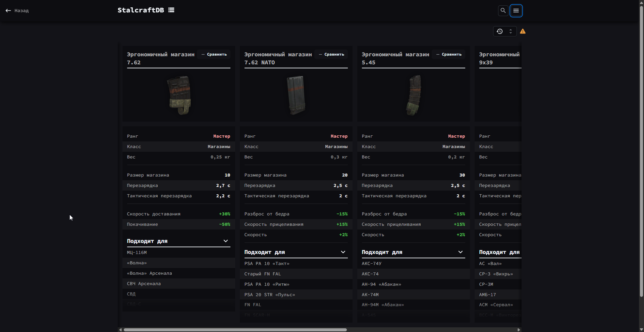Select the СР-3М entry
644x332 pixels.
[486, 284]
